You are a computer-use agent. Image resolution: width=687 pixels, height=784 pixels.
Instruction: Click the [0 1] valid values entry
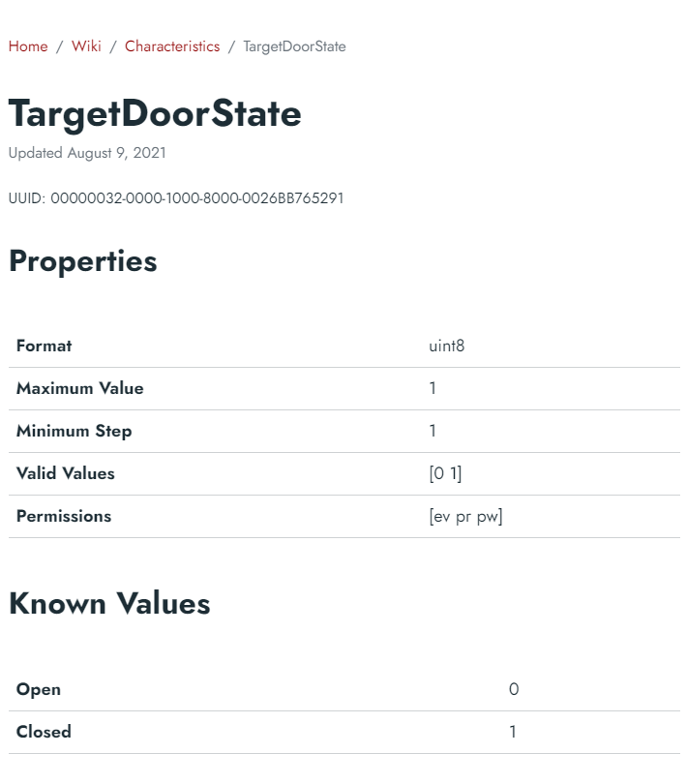[445, 473]
